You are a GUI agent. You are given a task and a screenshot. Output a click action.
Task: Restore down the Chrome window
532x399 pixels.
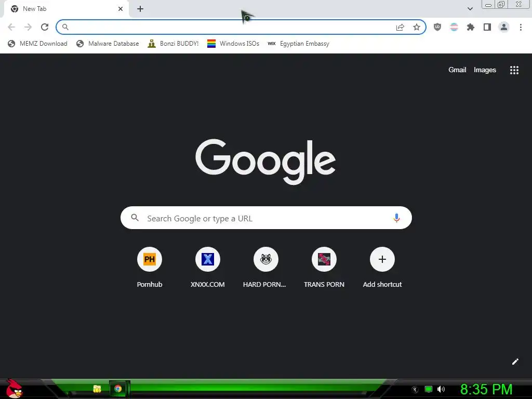click(501, 4)
